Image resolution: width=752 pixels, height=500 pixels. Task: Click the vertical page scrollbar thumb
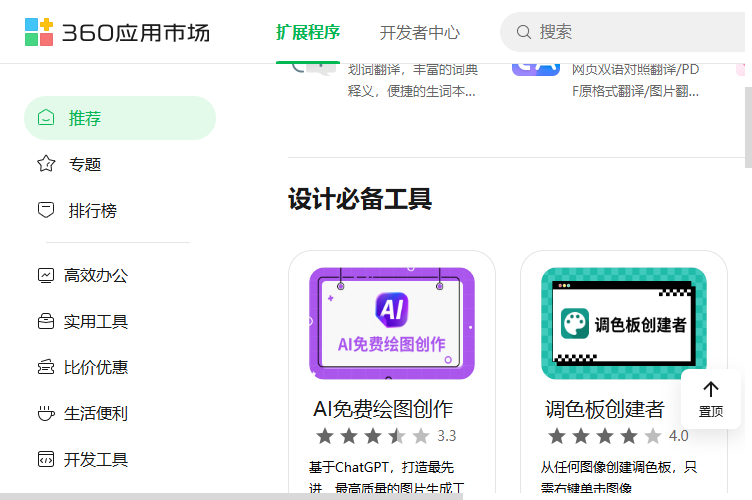(x=748, y=127)
